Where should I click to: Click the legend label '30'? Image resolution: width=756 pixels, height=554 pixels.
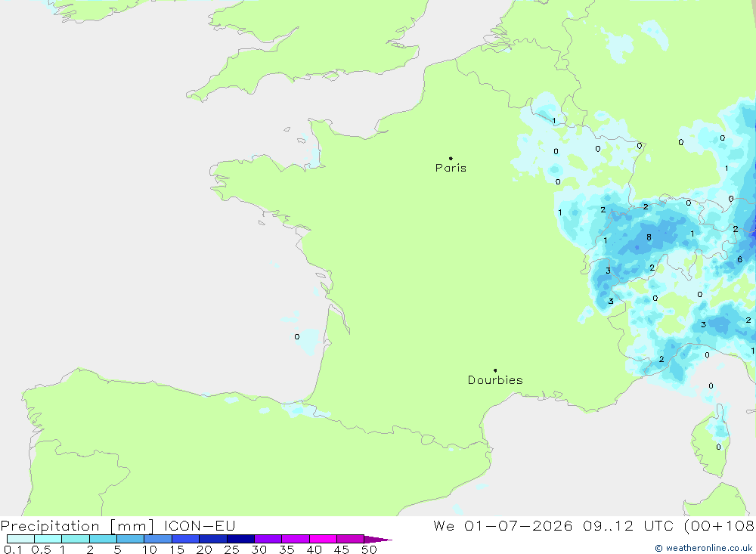tap(259, 549)
